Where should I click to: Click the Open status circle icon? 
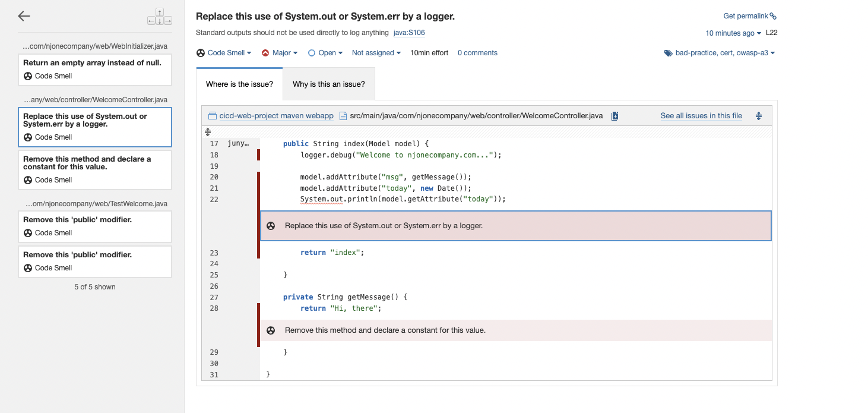(x=312, y=53)
